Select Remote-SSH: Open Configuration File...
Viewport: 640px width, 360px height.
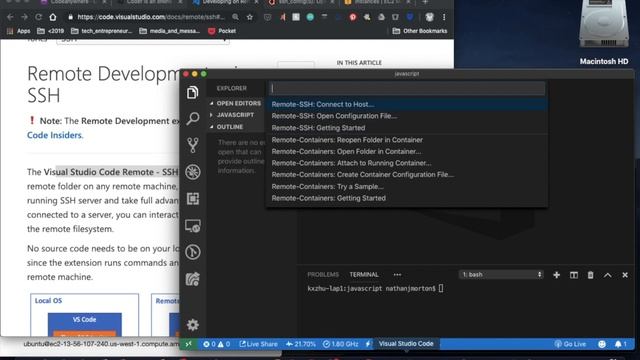tap(407, 116)
